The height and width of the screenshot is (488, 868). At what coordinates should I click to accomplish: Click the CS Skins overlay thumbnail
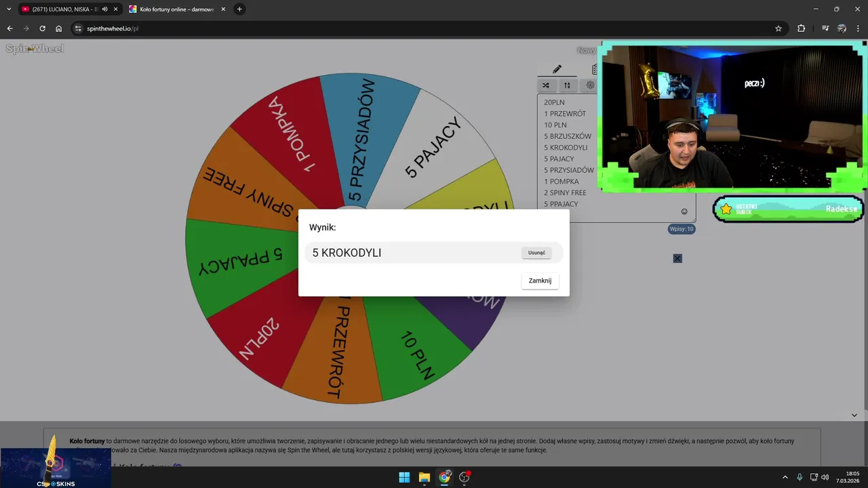[56, 468]
